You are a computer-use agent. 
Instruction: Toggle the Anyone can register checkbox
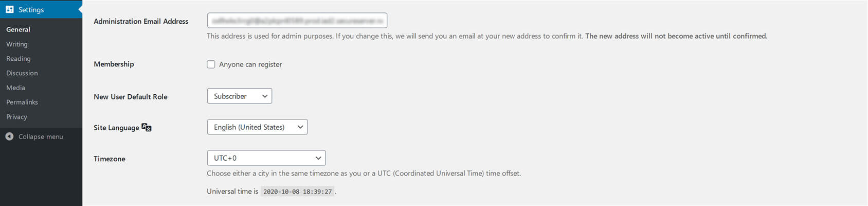point(211,64)
